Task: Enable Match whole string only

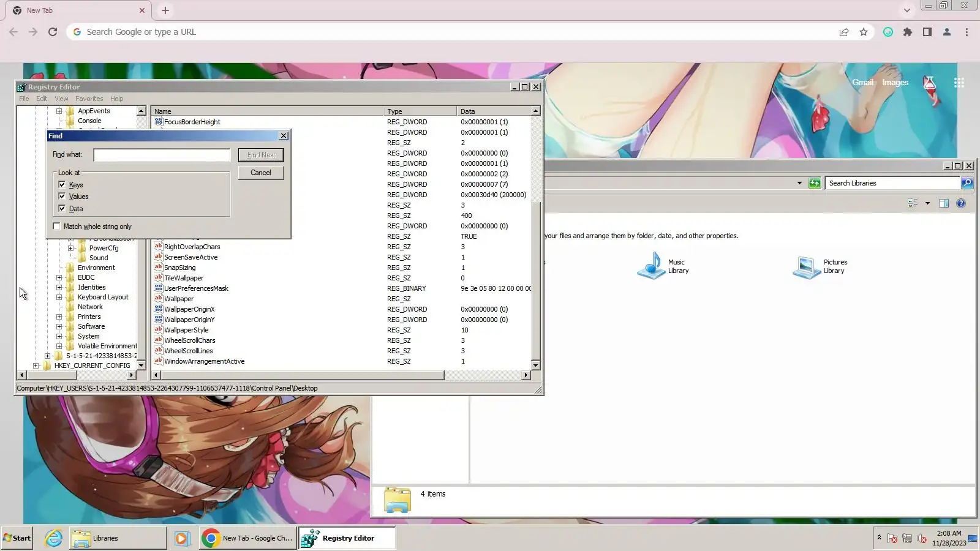Action: (x=57, y=226)
